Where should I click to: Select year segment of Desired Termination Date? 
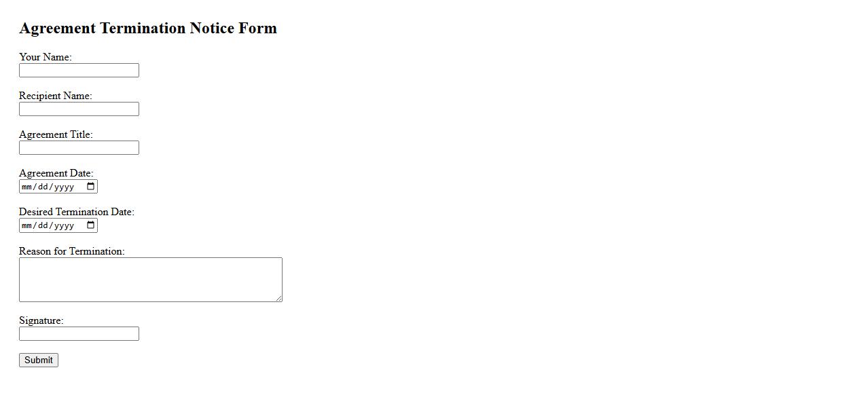[63, 225]
